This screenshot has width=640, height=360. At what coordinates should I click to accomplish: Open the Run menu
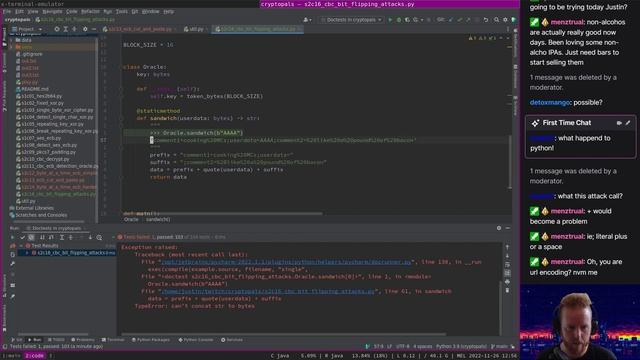pos(107,11)
